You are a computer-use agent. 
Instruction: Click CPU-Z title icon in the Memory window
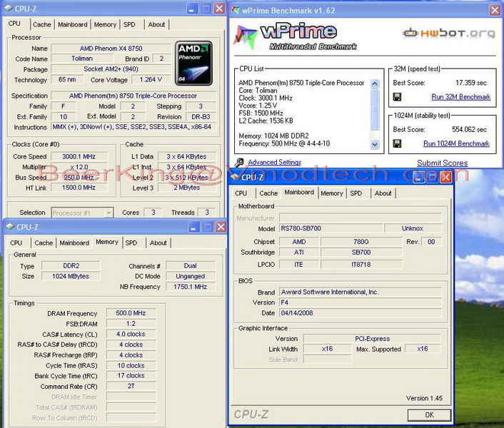[10, 227]
